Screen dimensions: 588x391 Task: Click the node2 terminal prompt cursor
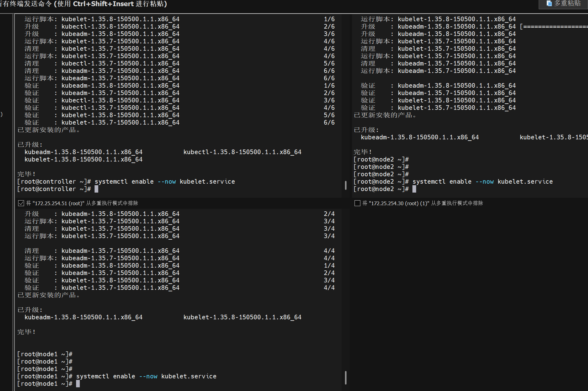coord(414,189)
